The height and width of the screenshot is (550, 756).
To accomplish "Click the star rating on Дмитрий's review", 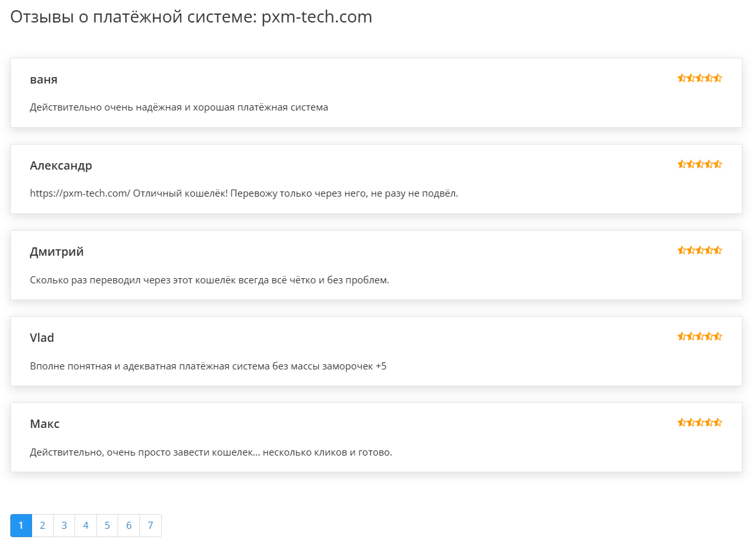I will [x=699, y=251].
